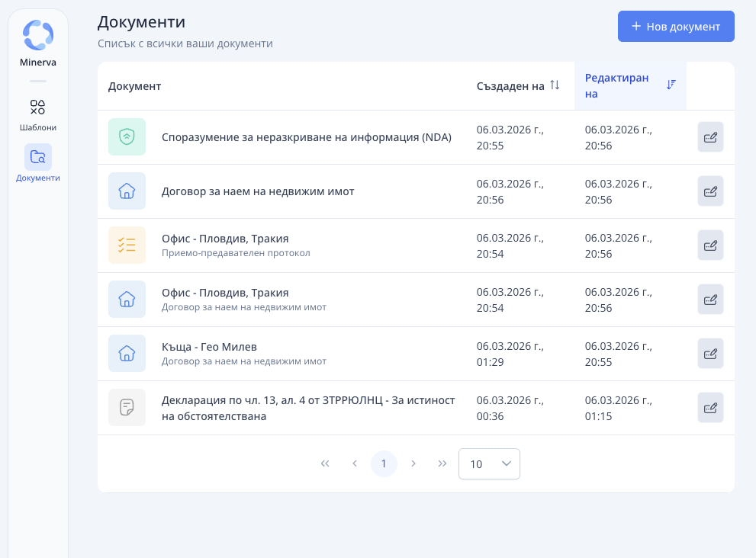This screenshot has height=558, width=756.
Task: Click the note icon for Декларация по чл. 13
Action: coord(127,407)
